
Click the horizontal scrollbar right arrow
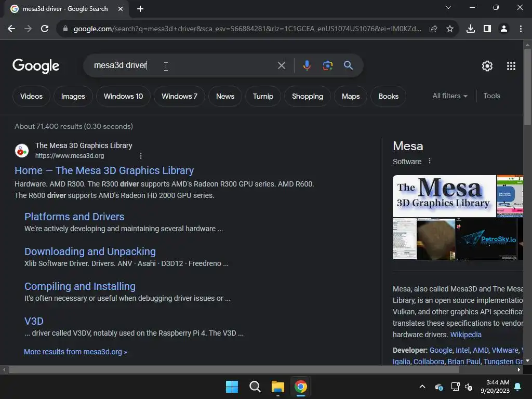tap(519, 370)
